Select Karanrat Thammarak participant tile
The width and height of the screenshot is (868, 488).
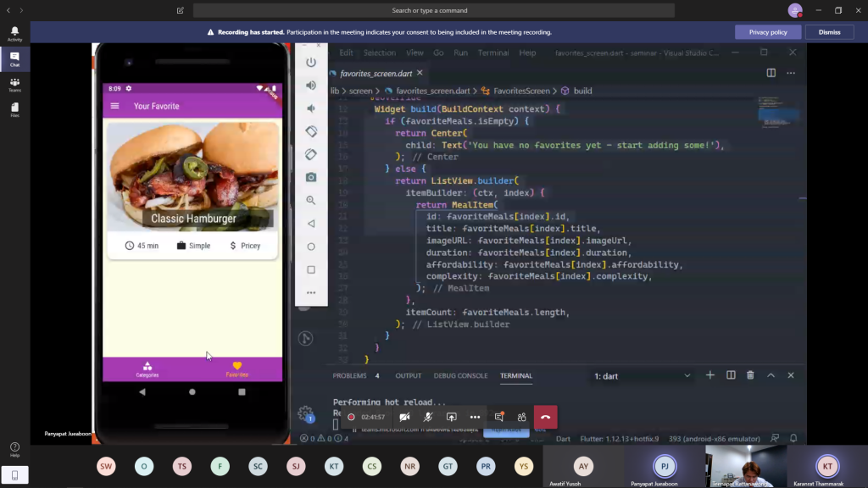click(x=827, y=467)
